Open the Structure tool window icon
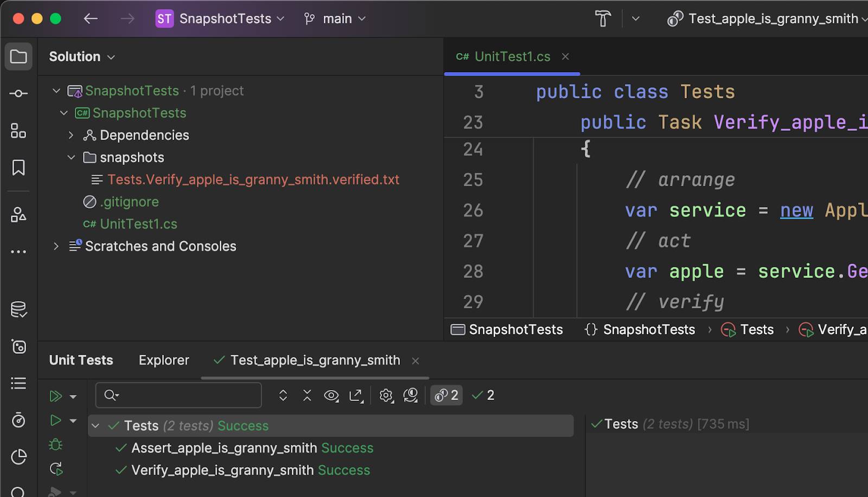Screen dimensions: 868x497 [x=18, y=131]
